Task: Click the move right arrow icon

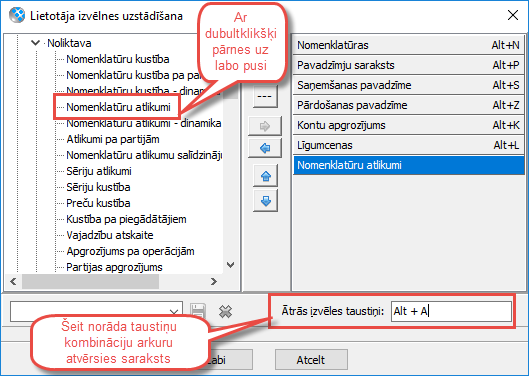Action: point(265,126)
